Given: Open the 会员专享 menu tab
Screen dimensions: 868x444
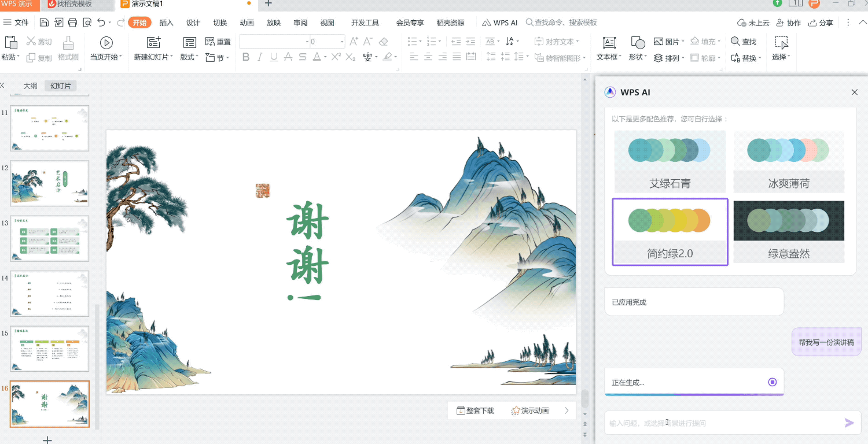Looking at the screenshot, I should 410,23.
